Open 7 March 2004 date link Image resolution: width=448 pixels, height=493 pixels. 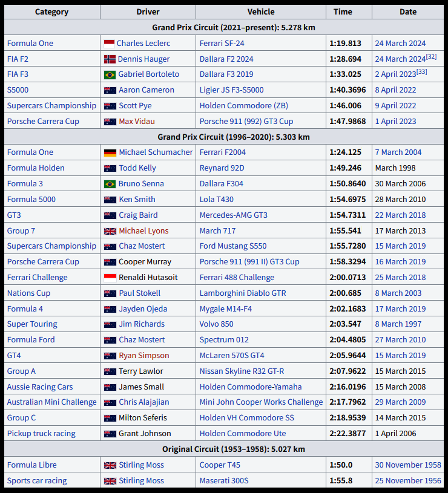pos(398,152)
